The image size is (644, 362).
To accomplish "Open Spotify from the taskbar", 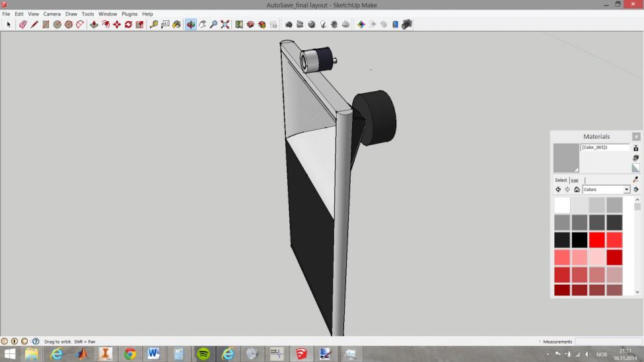I will [203, 354].
